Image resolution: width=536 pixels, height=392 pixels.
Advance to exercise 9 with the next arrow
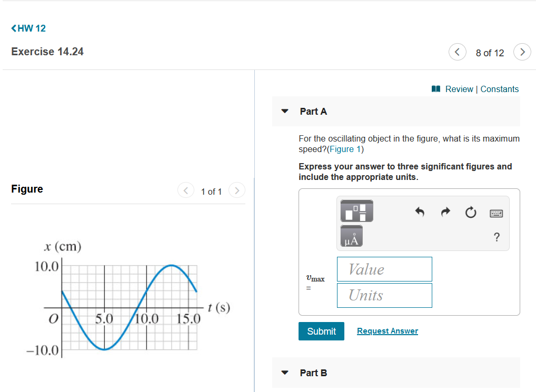(x=522, y=52)
